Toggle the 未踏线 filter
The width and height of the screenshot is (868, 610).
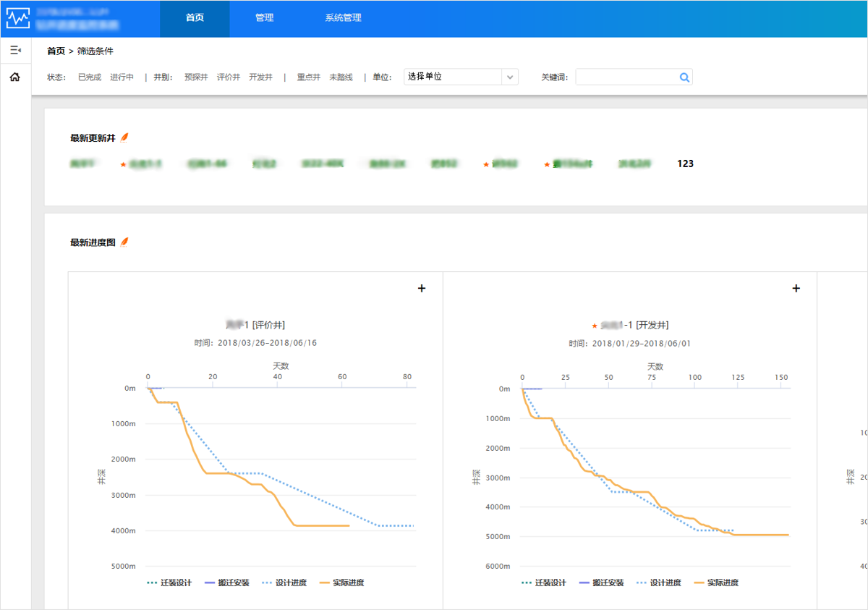(x=341, y=77)
